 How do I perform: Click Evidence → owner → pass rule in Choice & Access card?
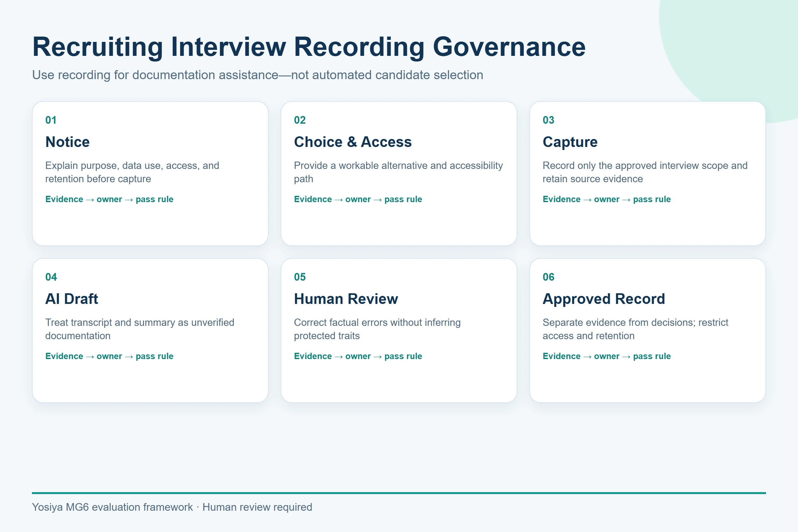(x=358, y=199)
